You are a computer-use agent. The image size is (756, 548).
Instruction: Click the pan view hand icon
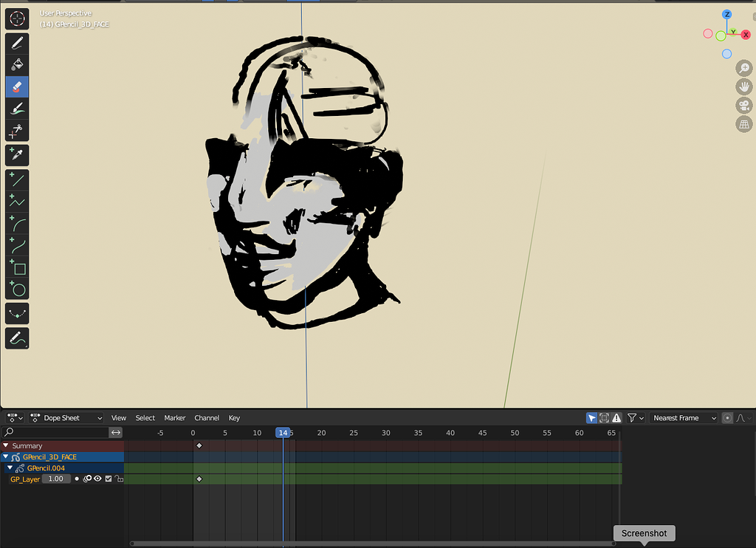pos(744,87)
